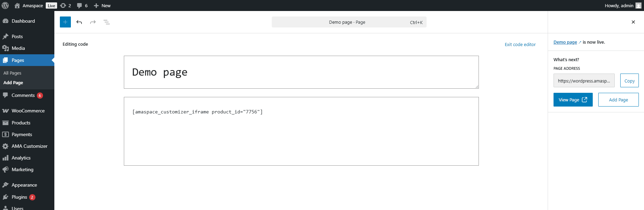Copy the page address
The image size is (644, 210).
pos(629,81)
